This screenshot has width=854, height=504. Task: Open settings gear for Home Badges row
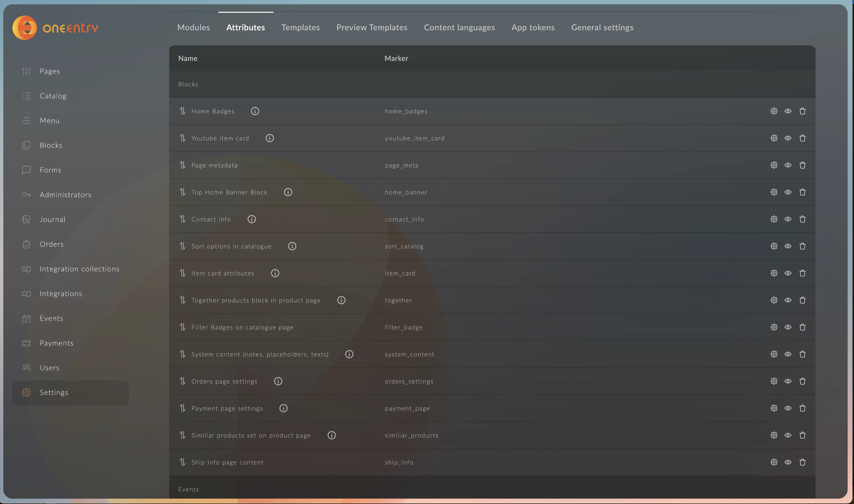(774, 111)
